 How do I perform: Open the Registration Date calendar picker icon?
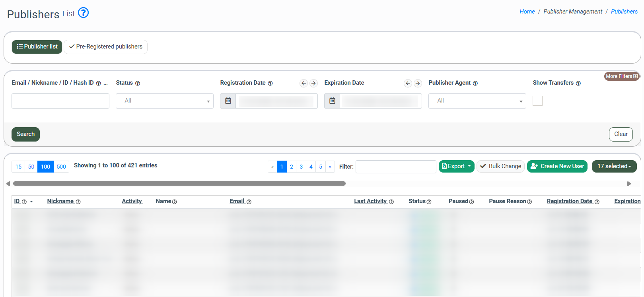228,101
